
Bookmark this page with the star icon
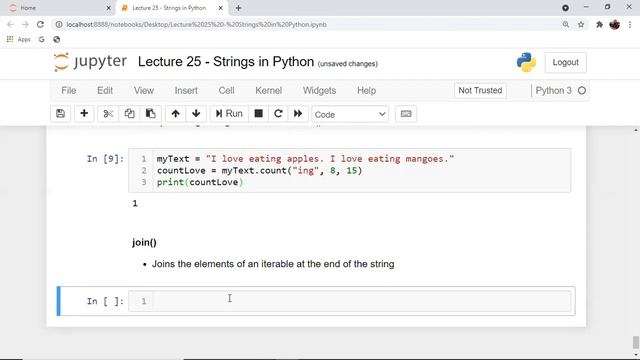coord(581,24)
